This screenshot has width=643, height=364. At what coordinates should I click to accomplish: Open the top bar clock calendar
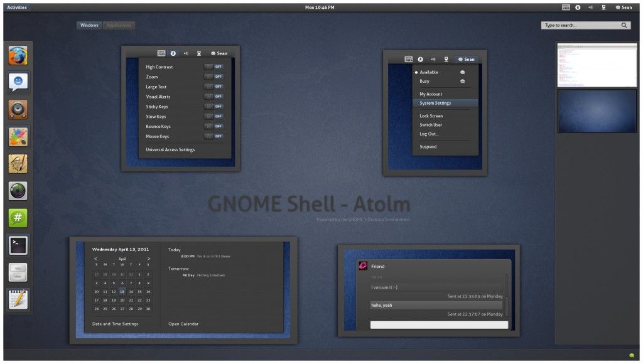pos(320,8)
